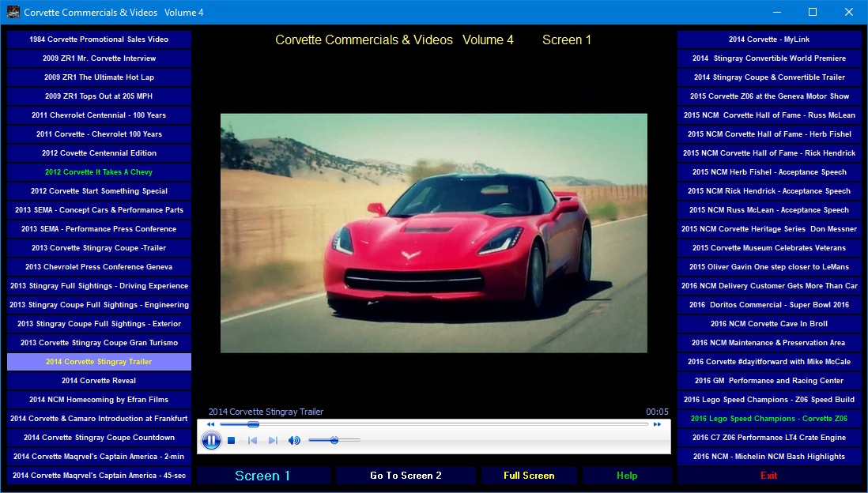
Task: Play 2011 Chevrolet Centennial - 100 Years
Action: [x=99, y=115]
